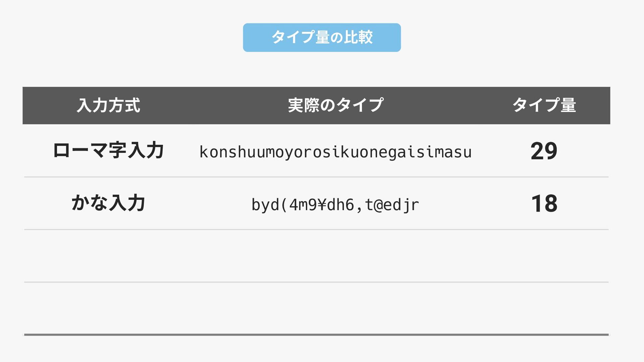Click the ローマ字入力 row label
The height and width of the screenshot is (362, 644).
click(x=108, y=150)
